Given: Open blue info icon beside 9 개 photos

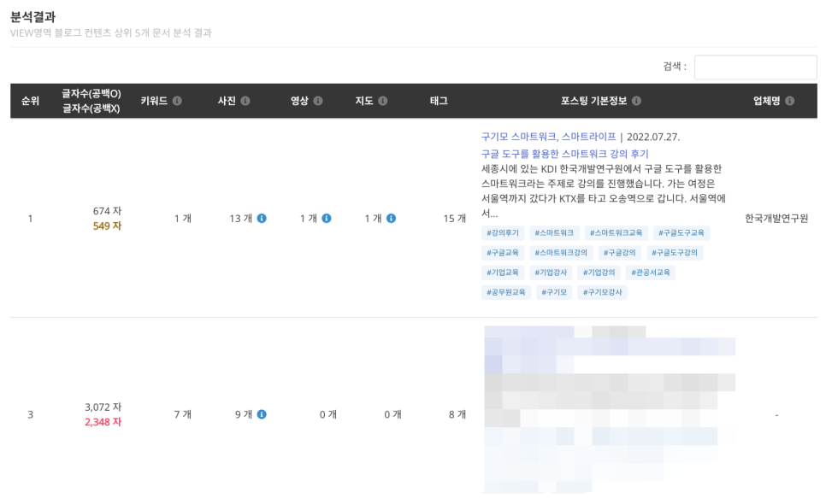Looking at the screenshot, I should [x=262, y=414].
